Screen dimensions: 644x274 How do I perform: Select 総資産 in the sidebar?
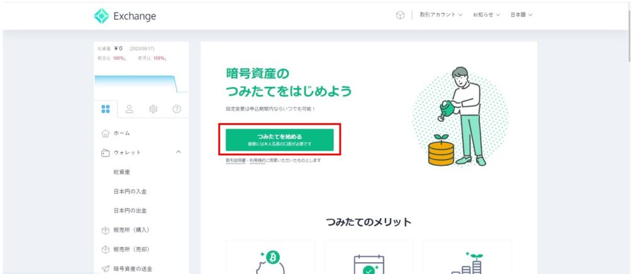(121, 172)
